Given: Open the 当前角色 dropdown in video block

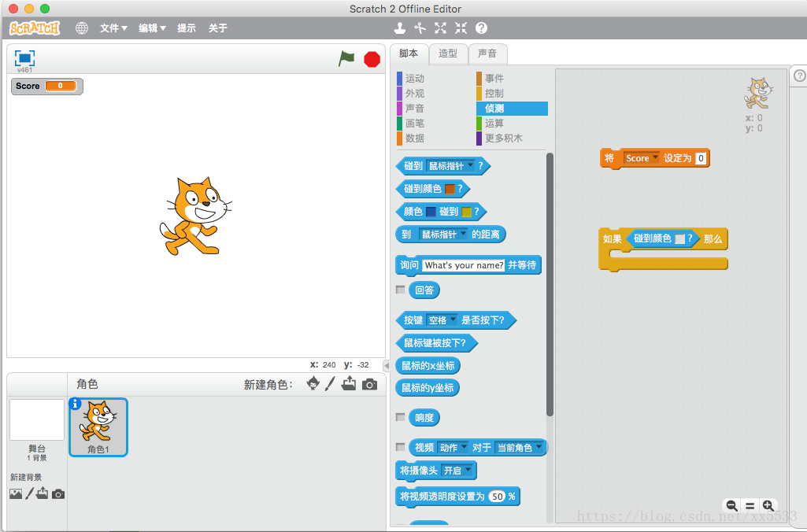Looking at the screenshot, I should pos(520,448).
